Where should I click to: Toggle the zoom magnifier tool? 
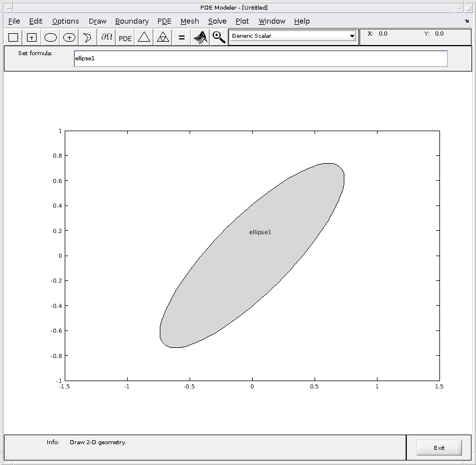coord(219,37)
